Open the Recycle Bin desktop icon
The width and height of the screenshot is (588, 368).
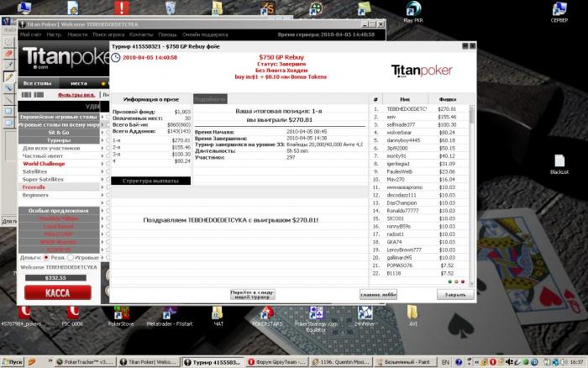pyautogui.click(x=171, y=8)
